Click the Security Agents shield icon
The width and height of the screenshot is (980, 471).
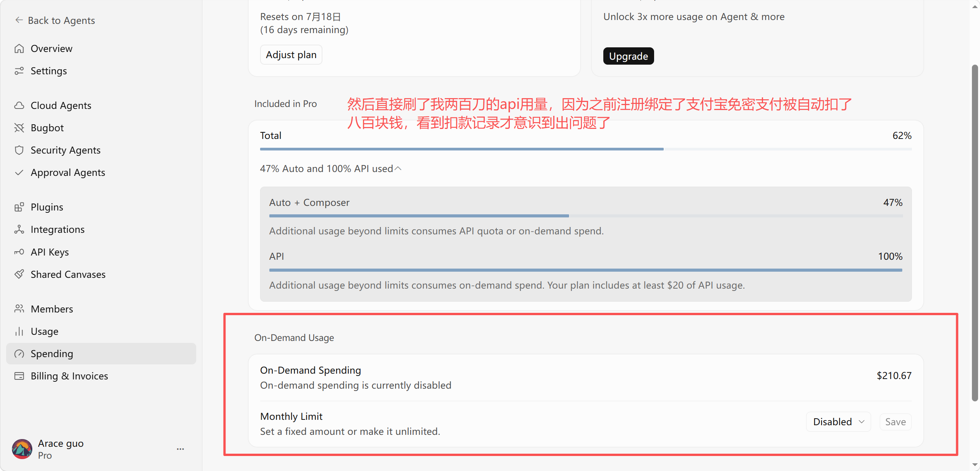[19, 150]
